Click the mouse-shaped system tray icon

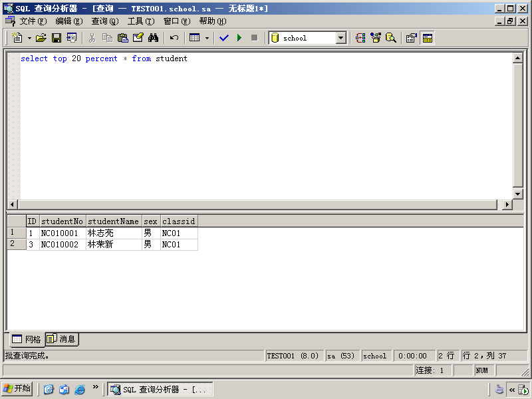coord(499,389)
